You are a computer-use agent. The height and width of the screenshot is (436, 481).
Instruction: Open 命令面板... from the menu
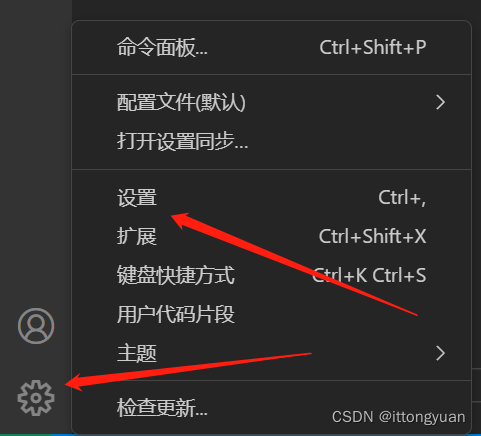[x=272, y=47]
